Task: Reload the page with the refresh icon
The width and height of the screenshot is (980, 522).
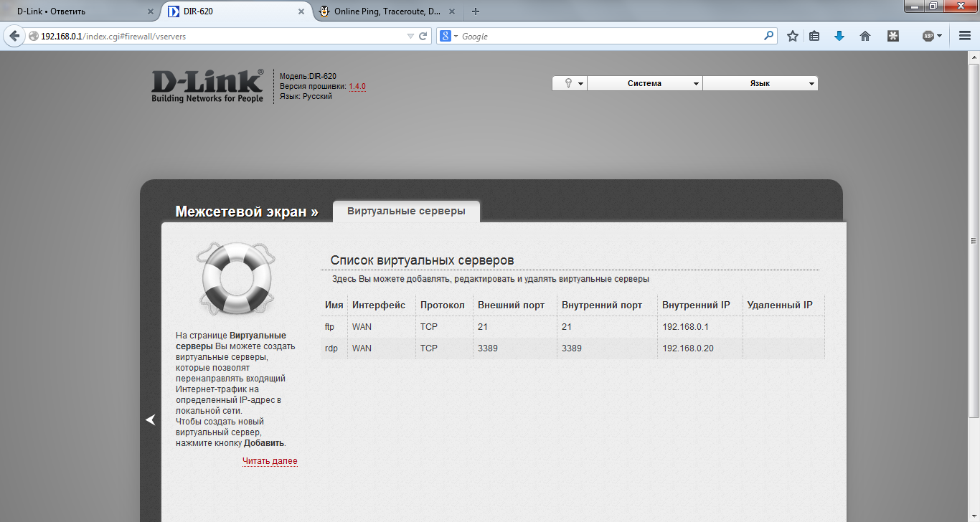Action: (x=423, y=36)
